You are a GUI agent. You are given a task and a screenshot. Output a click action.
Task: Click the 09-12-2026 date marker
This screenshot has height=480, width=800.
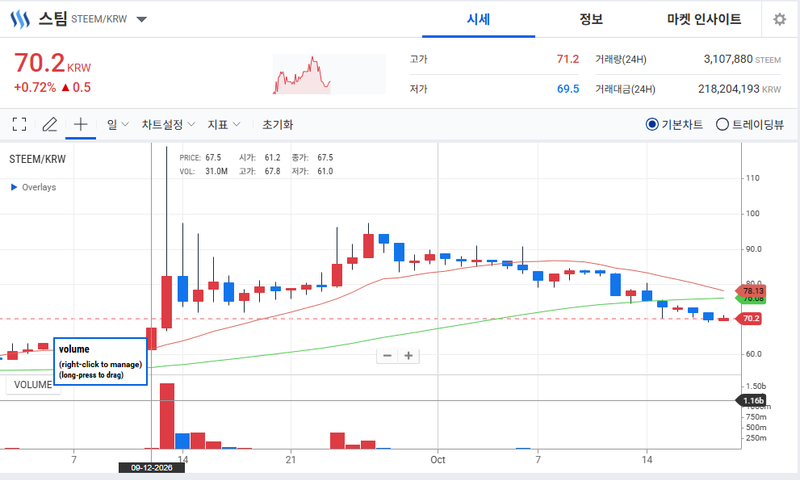point(152,468)
